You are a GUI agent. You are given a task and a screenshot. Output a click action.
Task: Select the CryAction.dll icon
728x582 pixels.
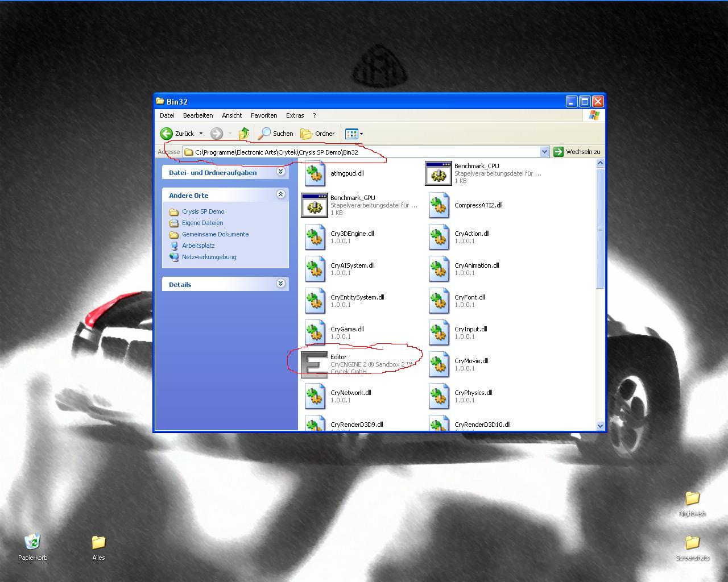439,238
